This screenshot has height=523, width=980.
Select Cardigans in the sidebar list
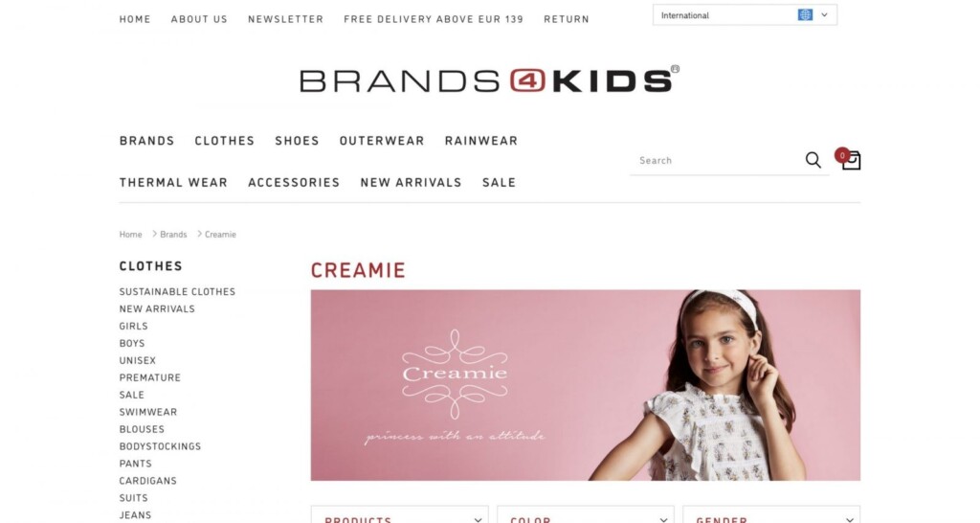148,481
